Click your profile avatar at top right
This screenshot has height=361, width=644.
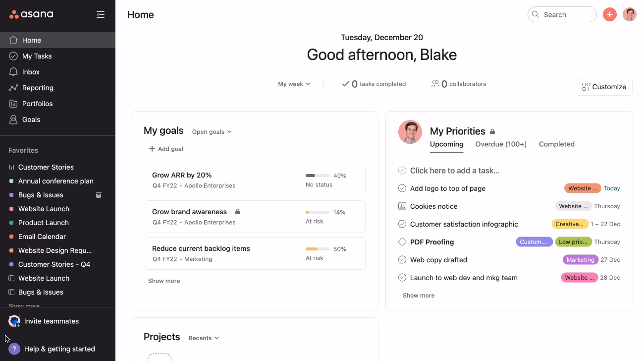pos(629,14)
